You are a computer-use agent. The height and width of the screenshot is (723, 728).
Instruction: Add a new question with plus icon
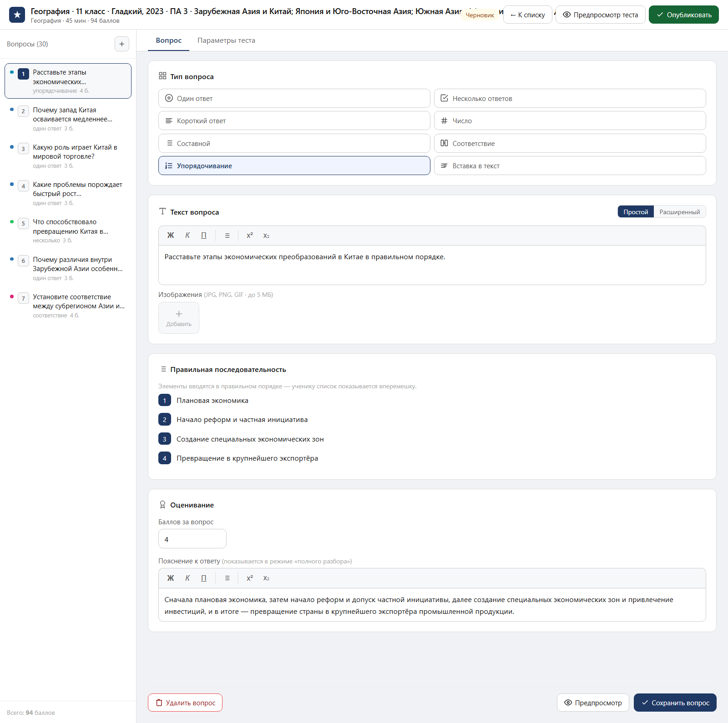tap(121, 44)
